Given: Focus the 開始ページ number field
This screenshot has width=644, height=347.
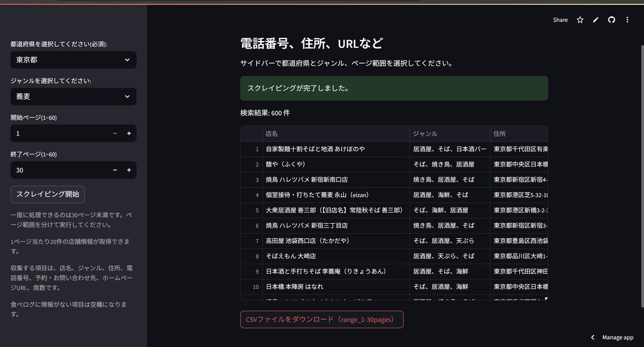Looking at the screenshot, I should 59,133.
